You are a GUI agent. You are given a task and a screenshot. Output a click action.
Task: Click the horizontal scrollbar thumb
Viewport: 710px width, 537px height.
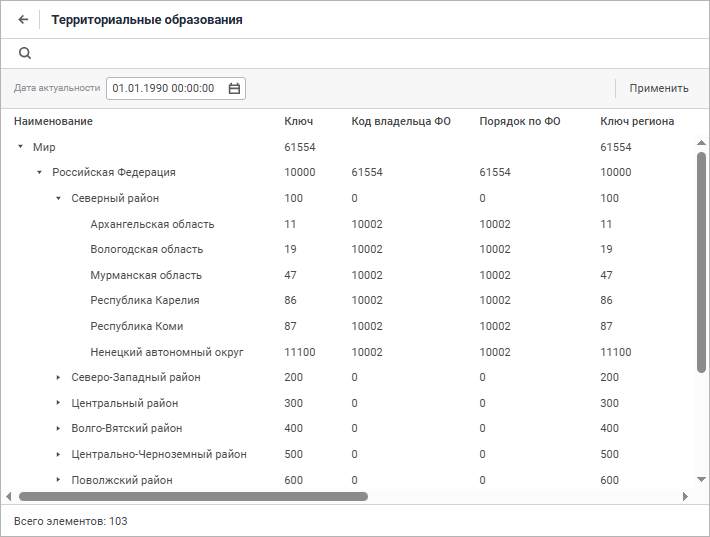point(193,496)
